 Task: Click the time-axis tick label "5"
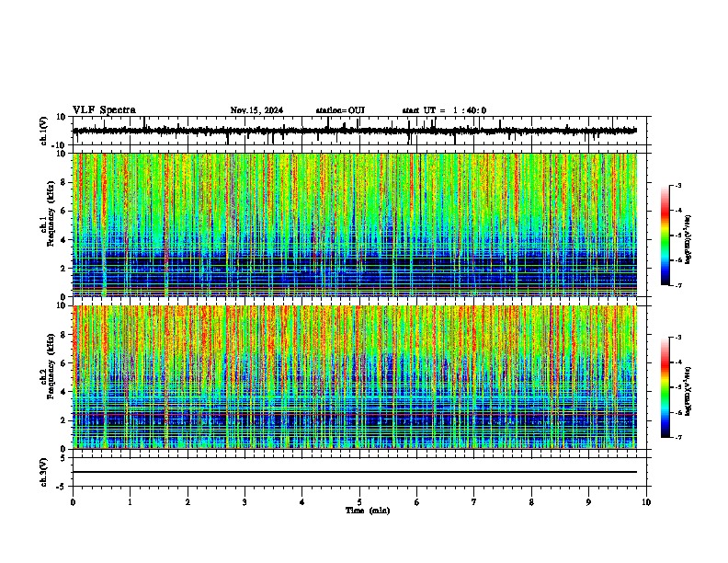(359, 502)
